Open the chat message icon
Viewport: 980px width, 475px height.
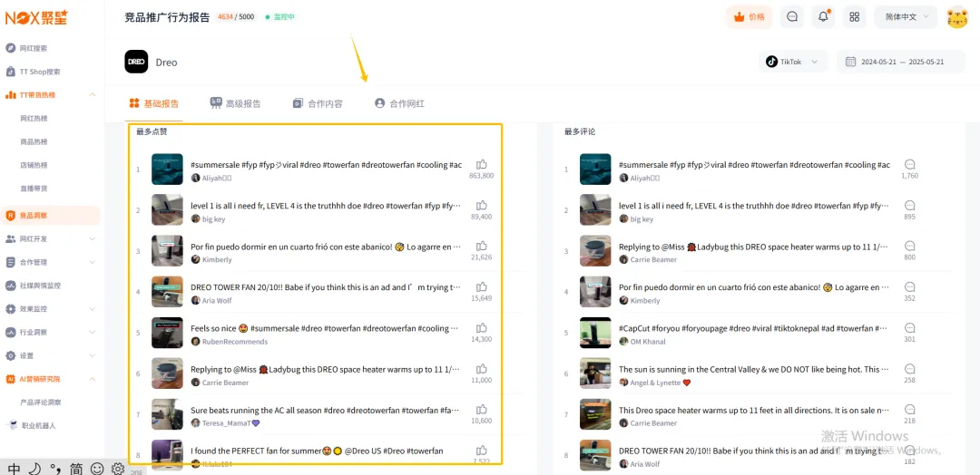pyautogui.click(x=792, y=17)
